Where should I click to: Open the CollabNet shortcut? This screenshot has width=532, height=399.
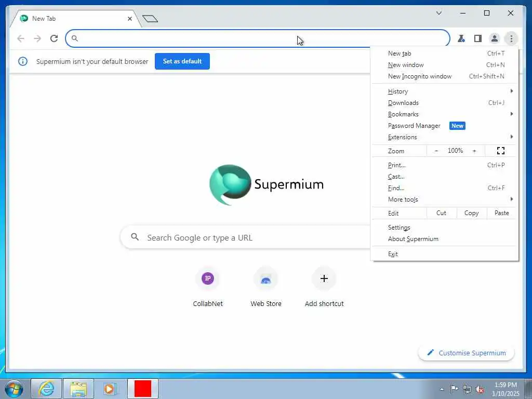(x=208, y=287)
